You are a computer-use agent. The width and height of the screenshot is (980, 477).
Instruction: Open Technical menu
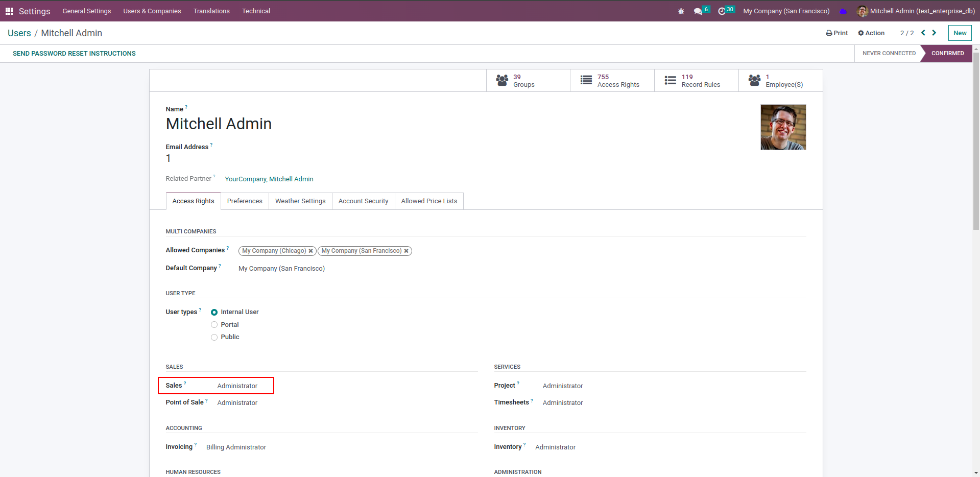pos(256,11)
